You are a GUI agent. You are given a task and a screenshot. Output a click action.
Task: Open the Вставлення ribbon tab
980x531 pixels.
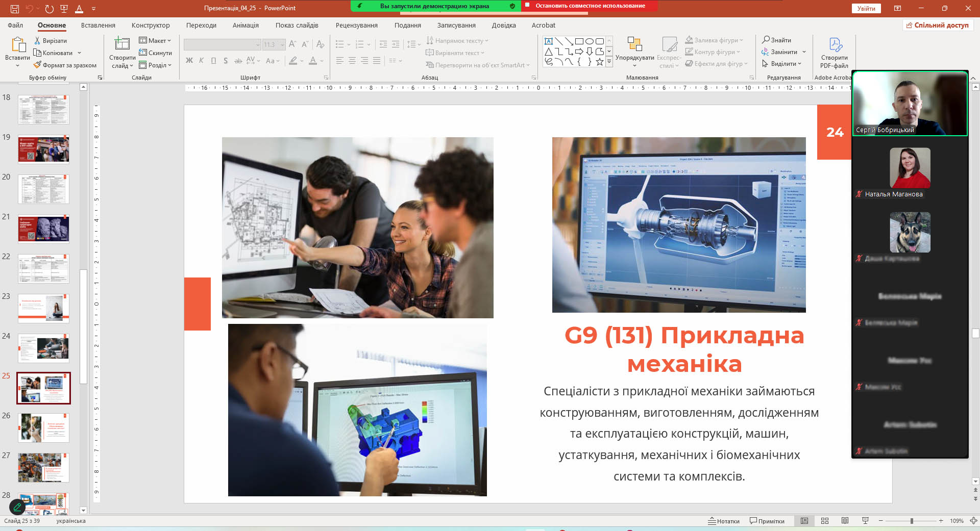(98, 25)
